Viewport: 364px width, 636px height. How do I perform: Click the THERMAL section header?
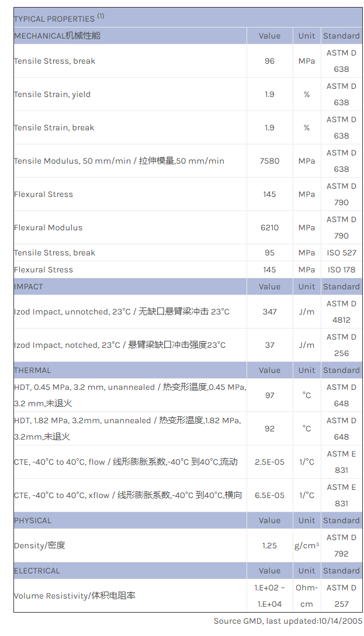pyautogui.click(x=33, y=370)
